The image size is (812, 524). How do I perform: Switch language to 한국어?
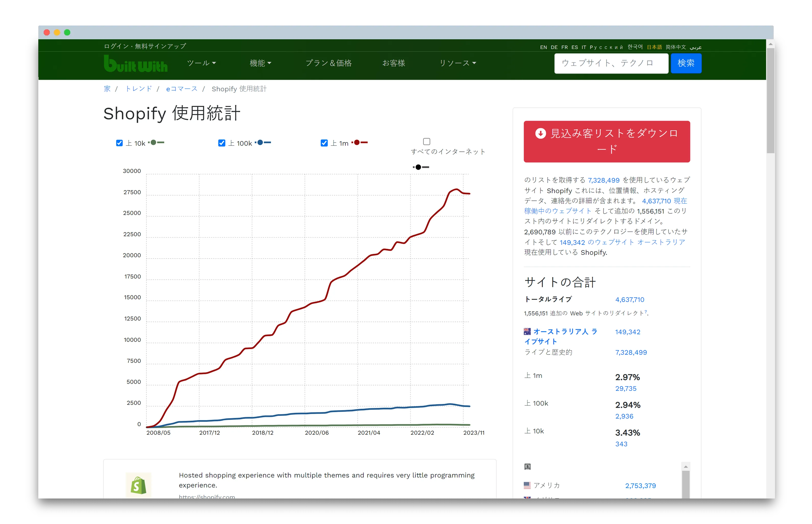coord(635,47)
